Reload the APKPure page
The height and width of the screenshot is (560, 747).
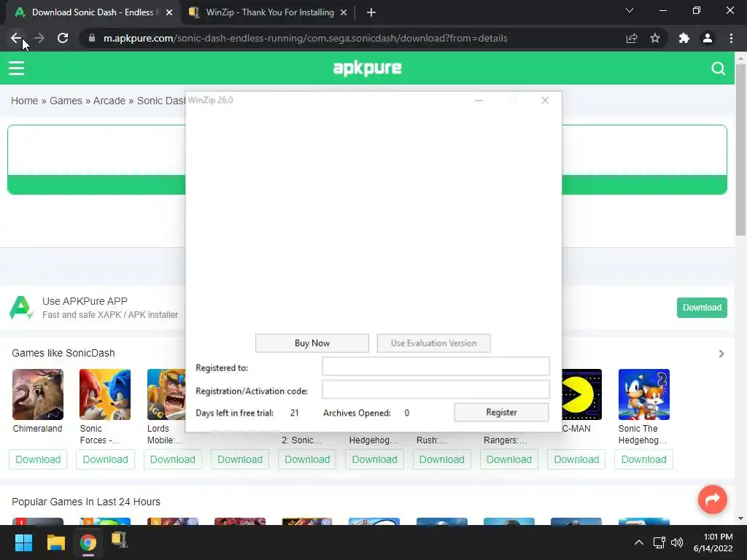[63, 38]
